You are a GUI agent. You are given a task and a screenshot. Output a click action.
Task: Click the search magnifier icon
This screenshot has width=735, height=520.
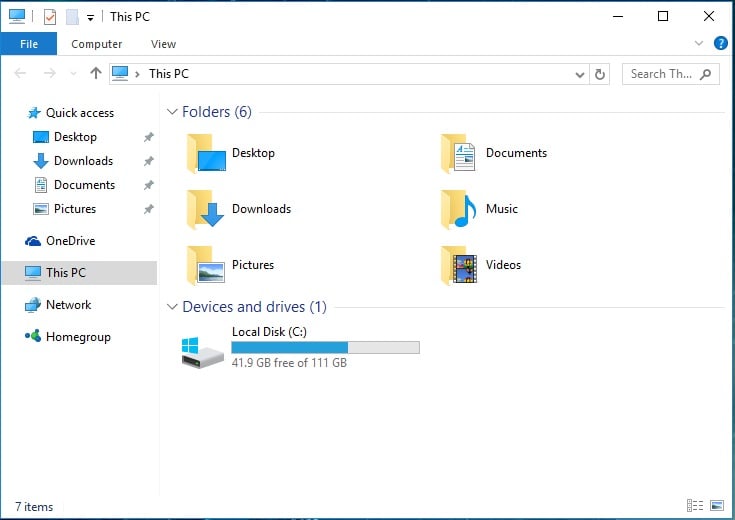click(x=705, y=74)
